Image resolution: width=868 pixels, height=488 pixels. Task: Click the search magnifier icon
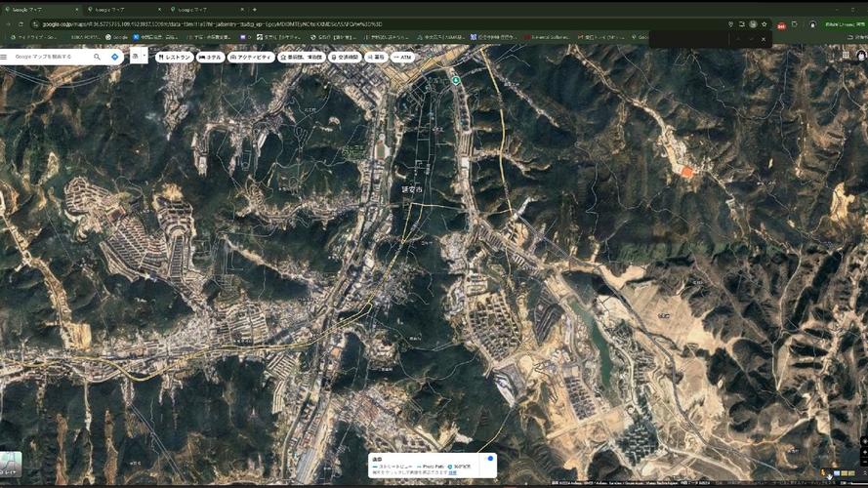97,58
